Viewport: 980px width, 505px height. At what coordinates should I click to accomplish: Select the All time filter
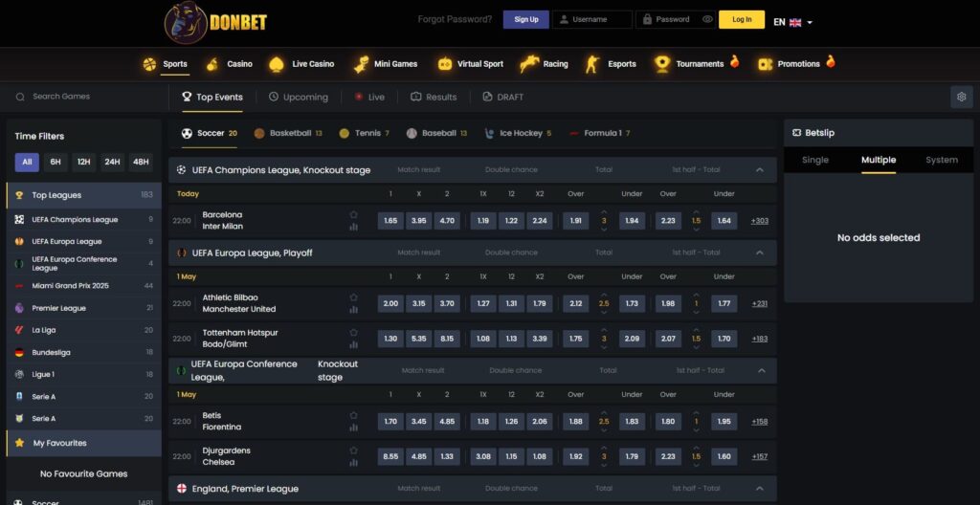point(27,163)
